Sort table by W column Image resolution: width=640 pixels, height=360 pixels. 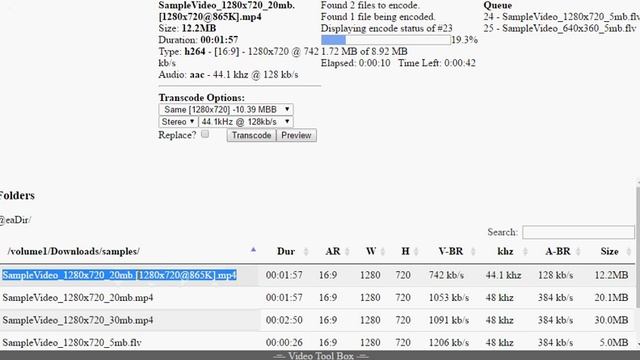[371, 251]
